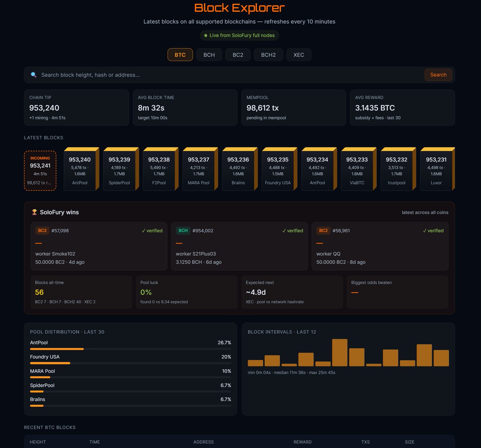Click verified mark on #56,961 card
Viewport: 481px width, 448px height.
tap(433, 231)
